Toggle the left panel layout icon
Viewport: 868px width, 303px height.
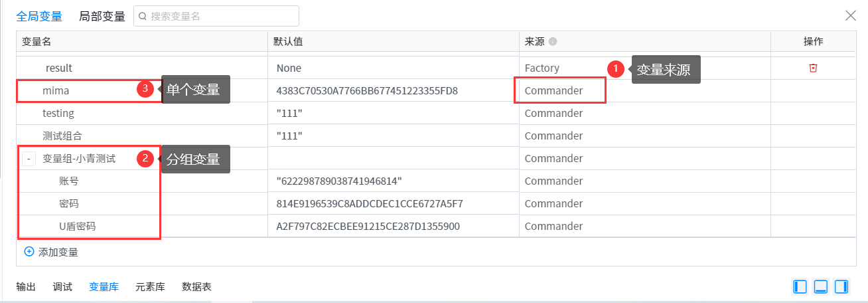pos(800,286)
